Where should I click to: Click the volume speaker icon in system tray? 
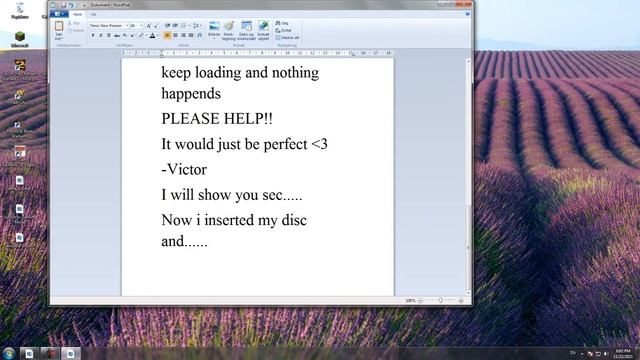pos(606,353)
